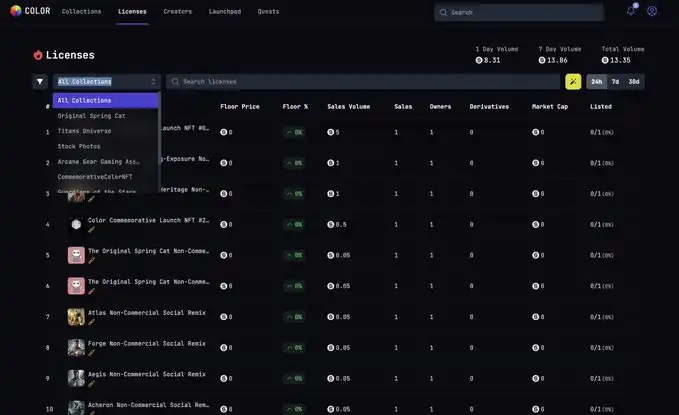Click the pencil icon under Color Commemorative Launch NFT
This screenshot has width=679, height=415.
tap(92, 229)
